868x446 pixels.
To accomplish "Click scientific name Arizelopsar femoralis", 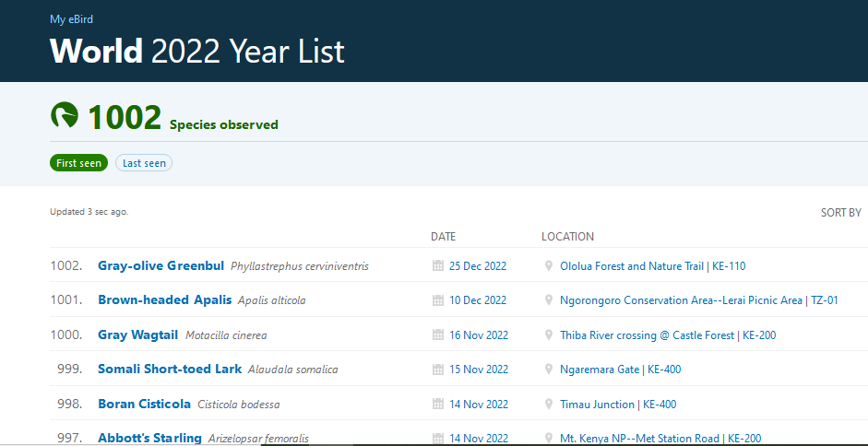I will point(258,440).
